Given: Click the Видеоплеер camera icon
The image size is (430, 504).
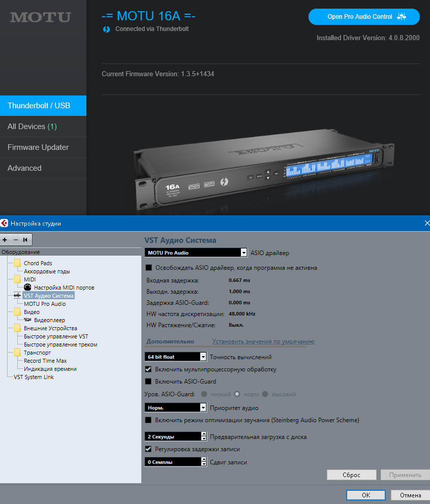Looking at the screenshot, I should click(27, 320).
